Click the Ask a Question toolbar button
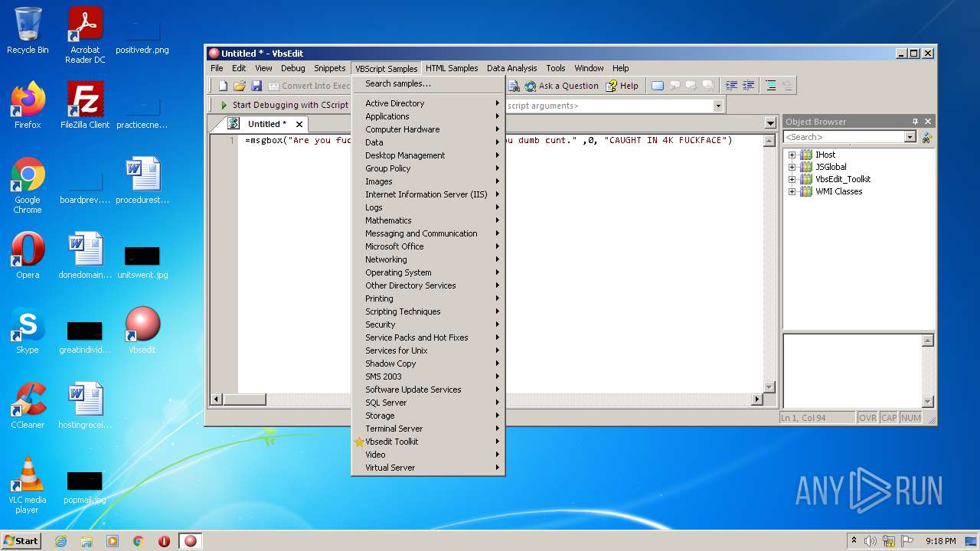 tap(561, 86)
